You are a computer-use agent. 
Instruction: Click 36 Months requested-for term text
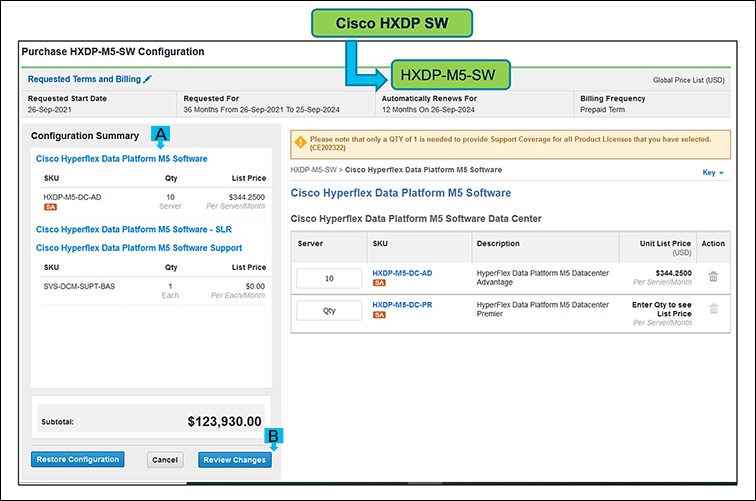[x=261, y=109]
